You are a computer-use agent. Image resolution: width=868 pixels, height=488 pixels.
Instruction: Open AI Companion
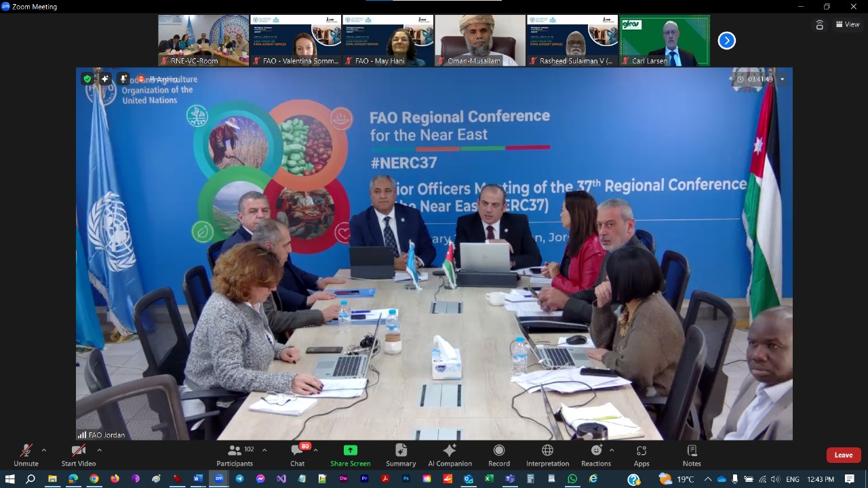coord(450,455)
